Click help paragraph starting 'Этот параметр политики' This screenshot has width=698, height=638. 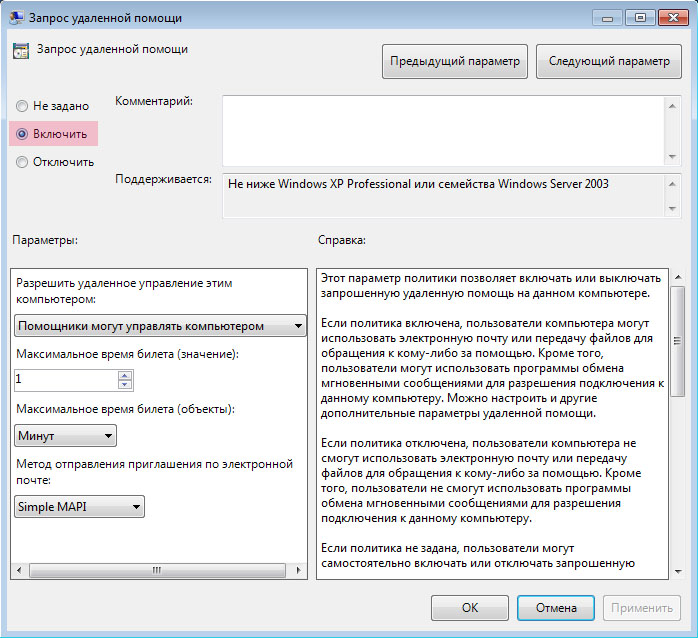click(x=491, y=286)
